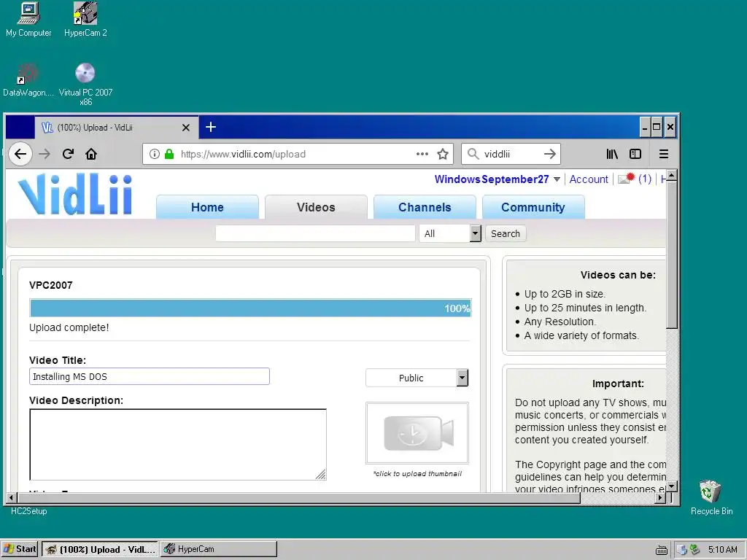Click the vertical scrollbar down arrow
747x560 pixels.
(x=672, y=486)
